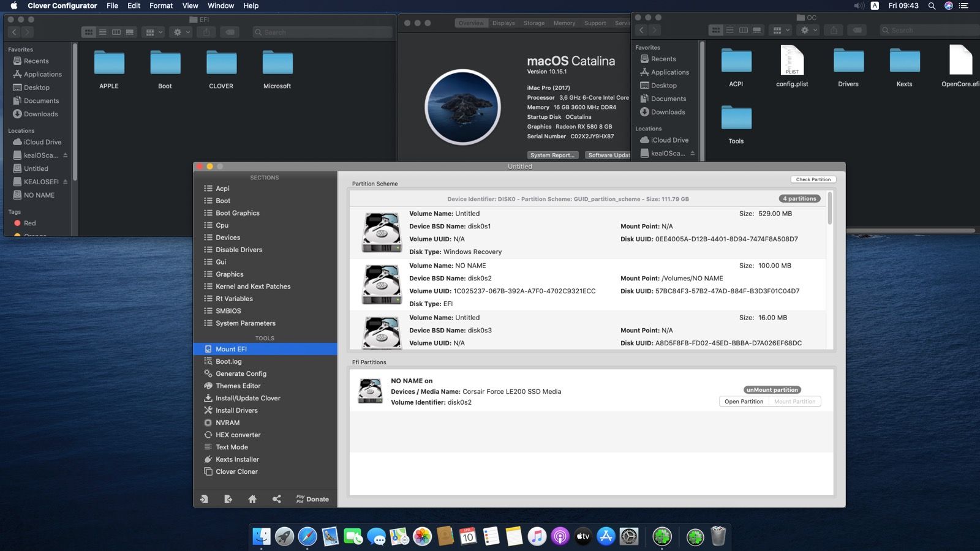The image size is (980, 551).
Task: Select Clover Cloner from the Tools list
Action: pos(236,471)
